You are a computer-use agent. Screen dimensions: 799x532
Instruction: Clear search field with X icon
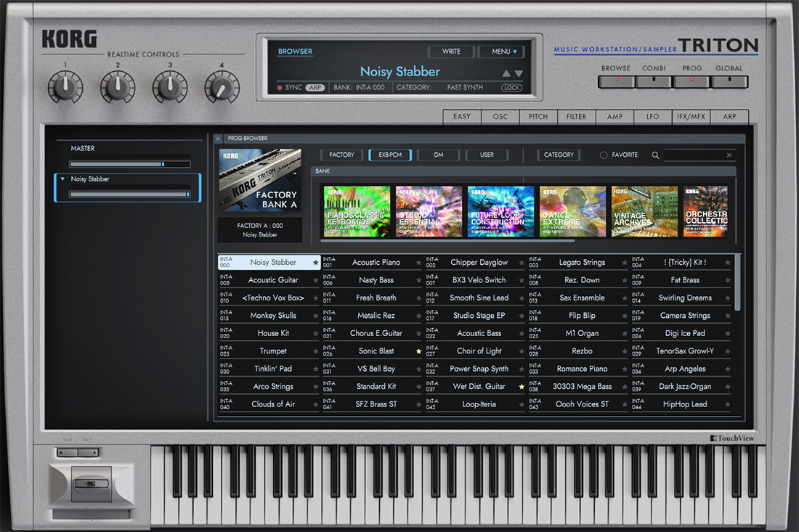(x=729, y=155)
